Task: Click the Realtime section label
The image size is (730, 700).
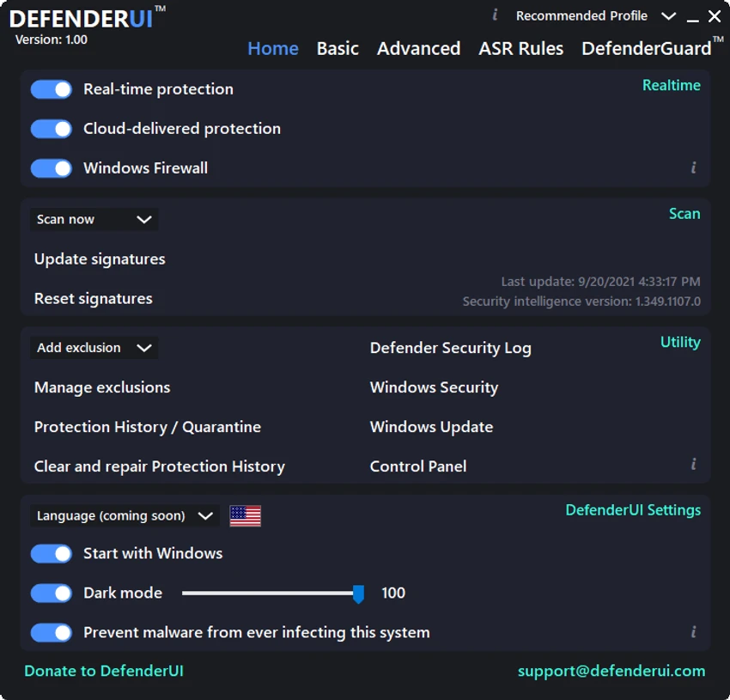Action: 672,85
